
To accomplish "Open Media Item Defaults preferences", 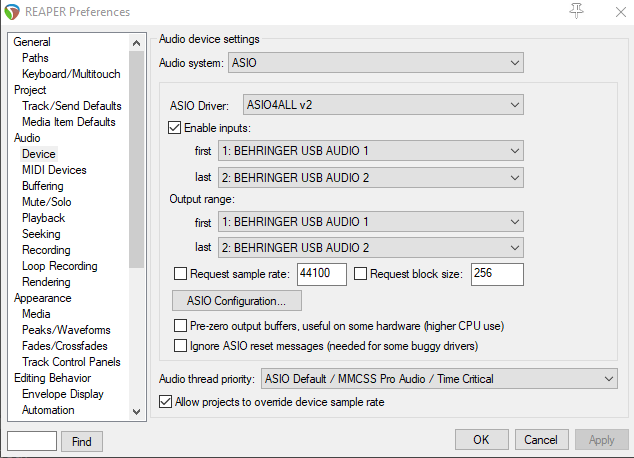I will click(x=69, y=122).
